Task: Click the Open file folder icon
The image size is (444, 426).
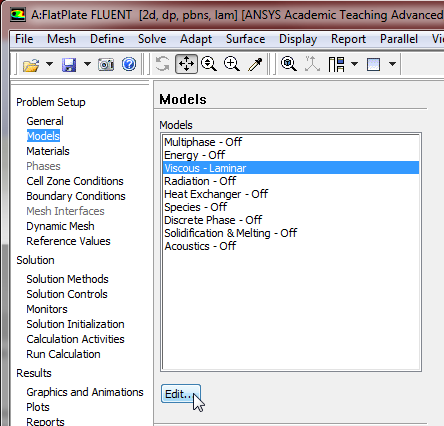Action: click(x=31, y=64)
